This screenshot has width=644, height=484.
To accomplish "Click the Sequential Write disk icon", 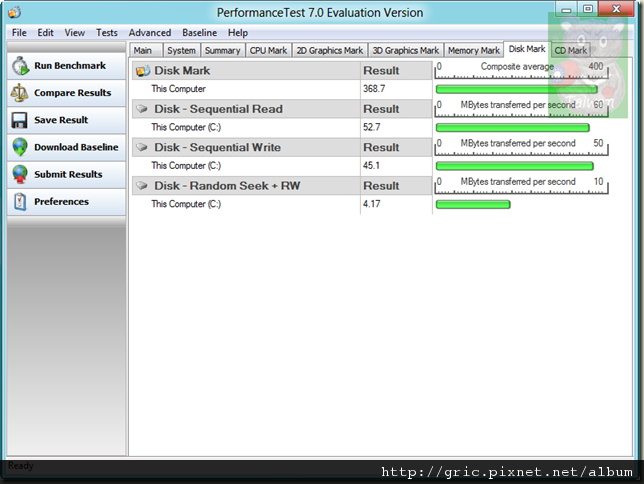I will pos(142,147).
